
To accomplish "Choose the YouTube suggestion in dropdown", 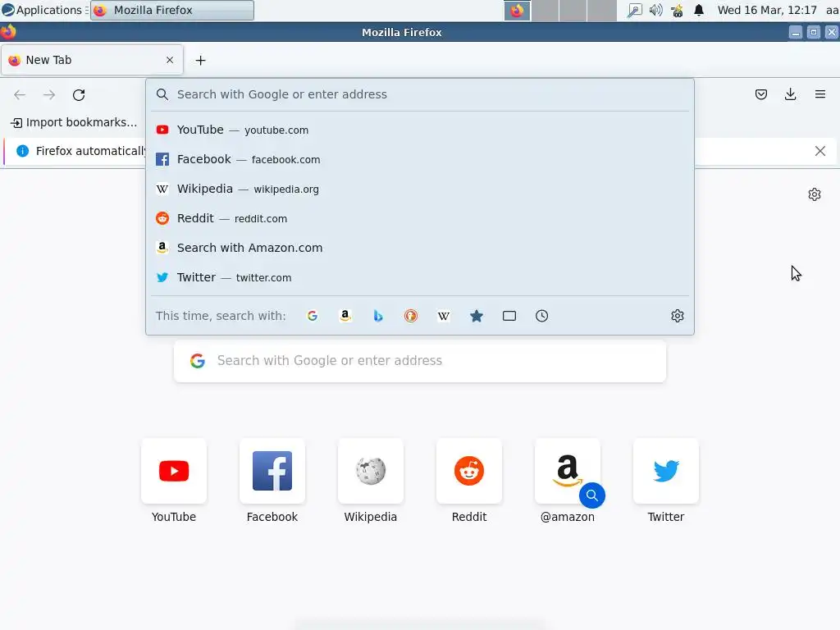I will [x=420, y=130].
